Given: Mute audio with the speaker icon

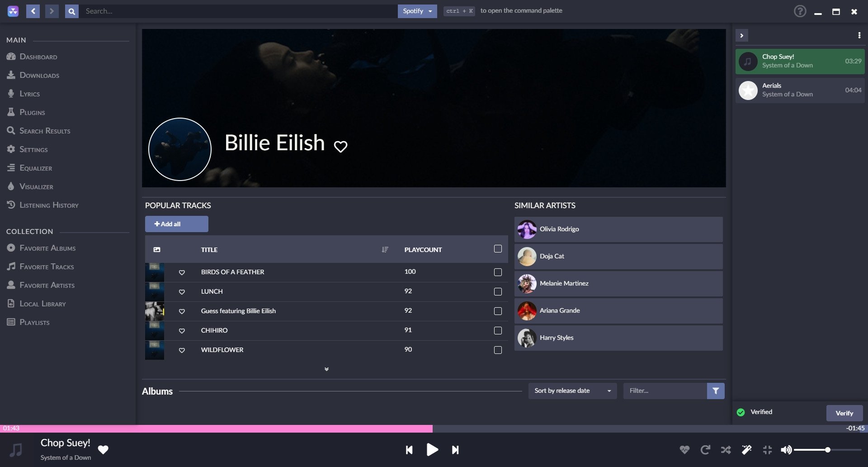Looking at the screenshot, I should click(x=786, y=450).
